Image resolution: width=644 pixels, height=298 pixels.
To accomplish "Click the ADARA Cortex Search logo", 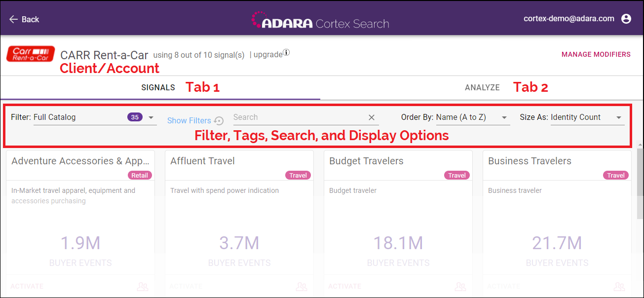I will tap(320, 20).
